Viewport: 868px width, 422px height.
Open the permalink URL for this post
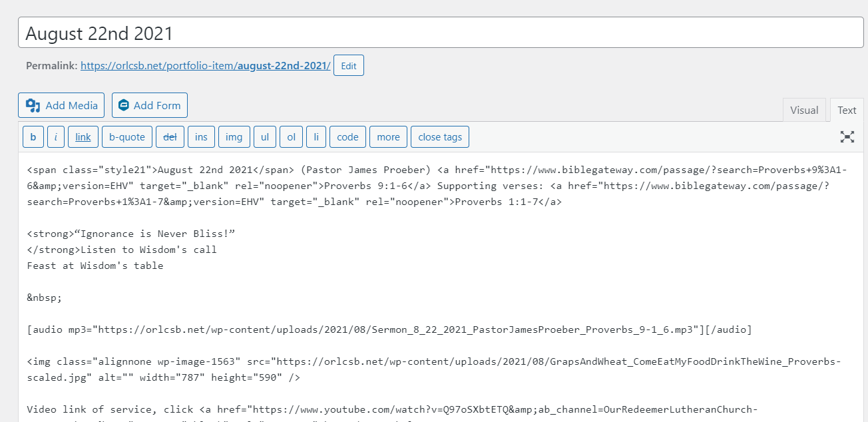pos(205,66)
